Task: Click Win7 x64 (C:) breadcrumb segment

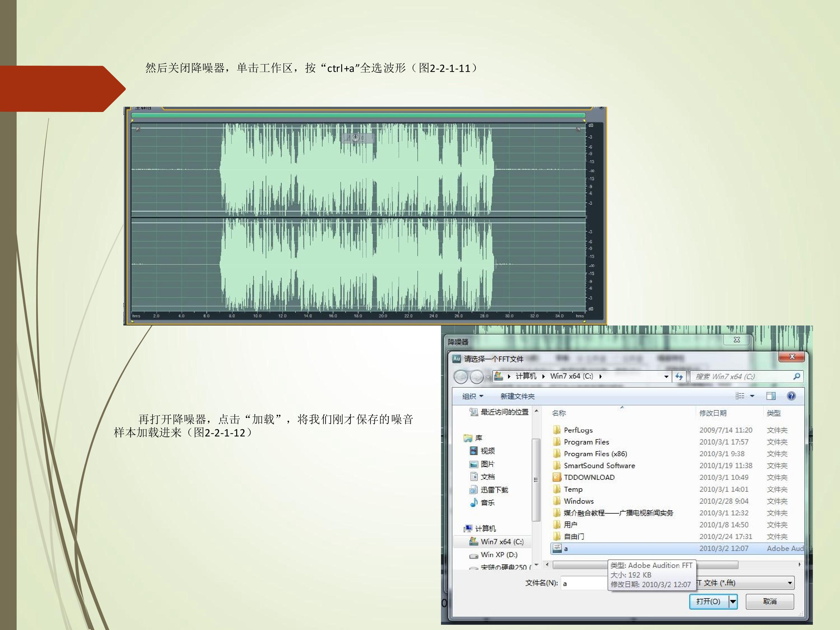Action: [x=571, y=376]
